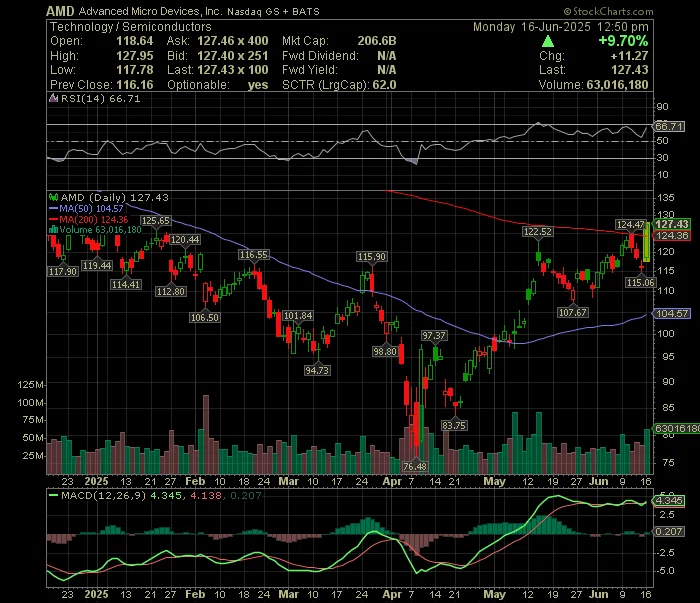Click the Optionable yes field
Screen dimensions: 700x603
coord(218,85)
